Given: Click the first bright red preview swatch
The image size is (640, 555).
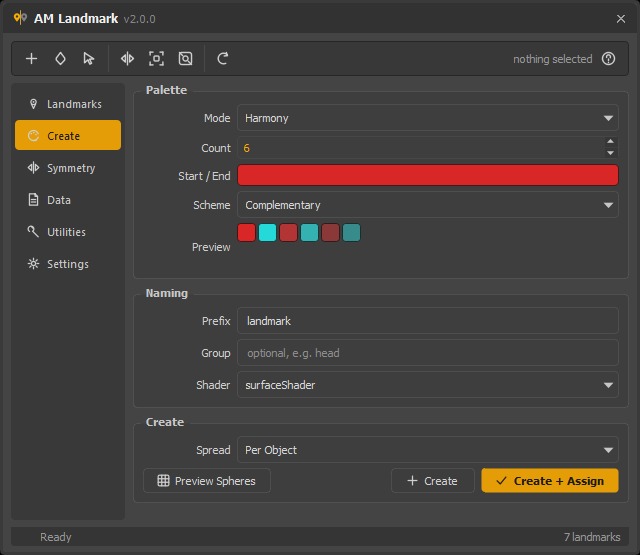Looking at the screenshot, I should (247, 233).
